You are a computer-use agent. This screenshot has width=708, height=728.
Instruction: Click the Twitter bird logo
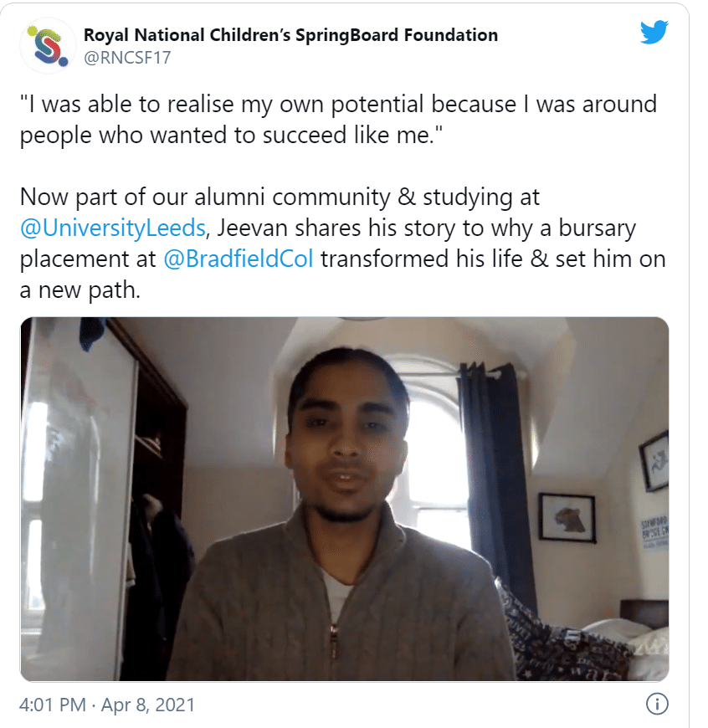[x=654, y=33]
